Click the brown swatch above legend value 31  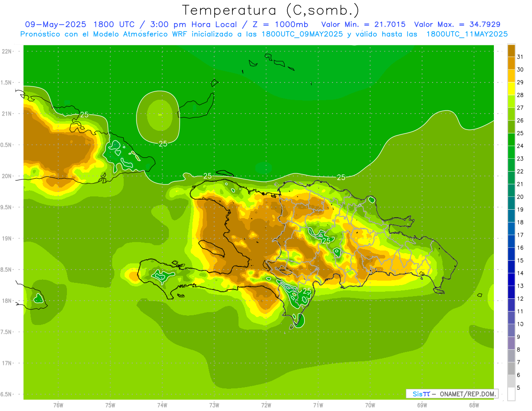[511, 51]
